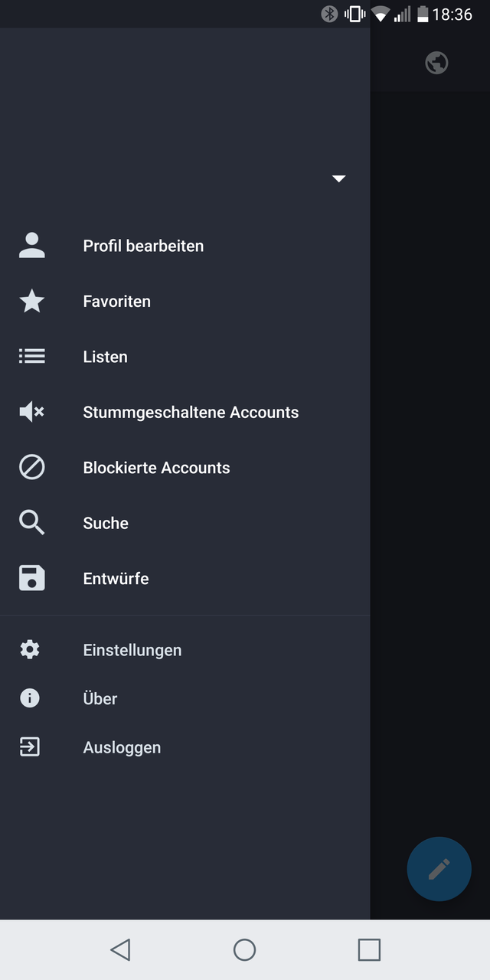Open Blockierte Accounts menu entry
The width and height of the screenshot is (490, 980).
[156, 468]
